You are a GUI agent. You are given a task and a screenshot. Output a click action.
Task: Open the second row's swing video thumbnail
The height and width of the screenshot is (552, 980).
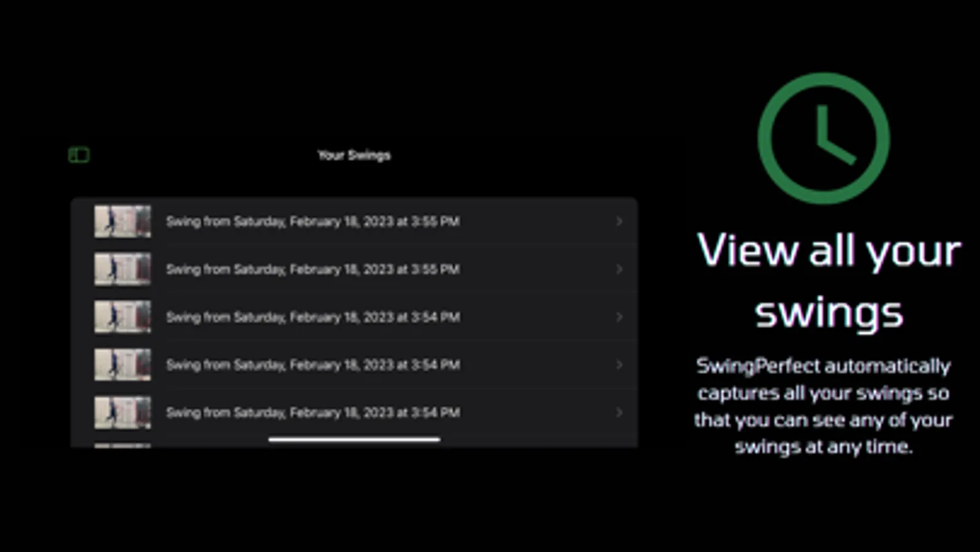123,269
